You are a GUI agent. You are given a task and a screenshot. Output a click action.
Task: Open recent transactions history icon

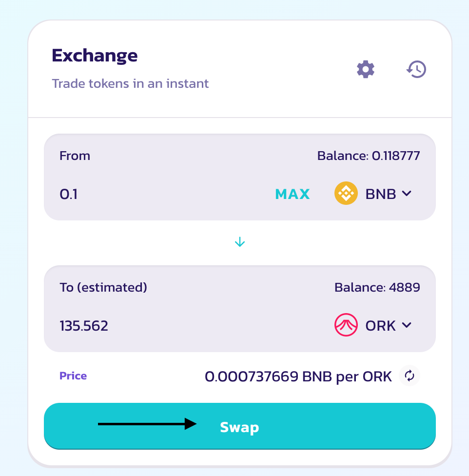[x=416, y=69]
